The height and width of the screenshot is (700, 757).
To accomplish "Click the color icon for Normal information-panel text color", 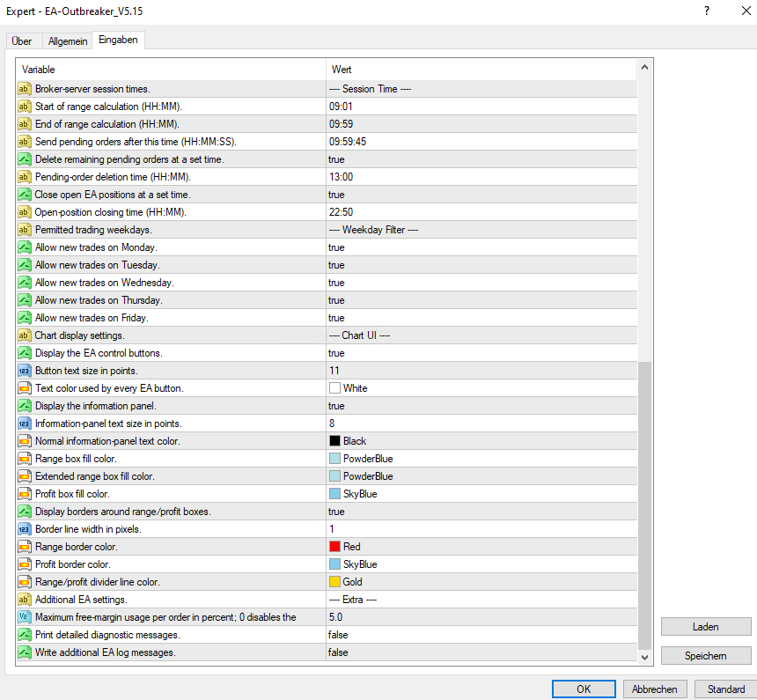I will coord(24,441).
